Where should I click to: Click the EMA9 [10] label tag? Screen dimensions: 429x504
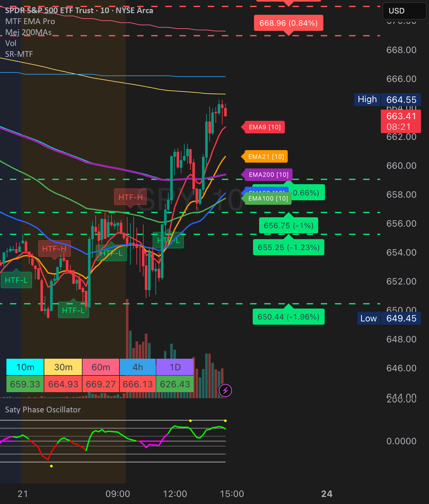[265, 127]
